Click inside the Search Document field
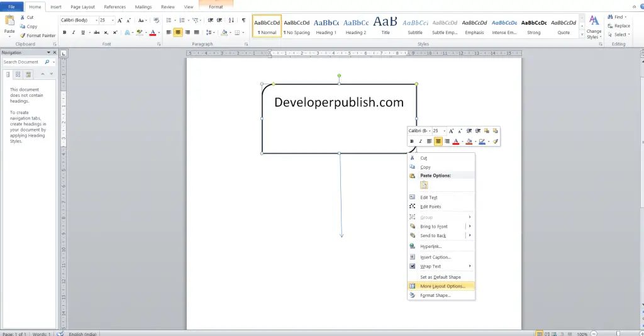The width and height of the screenshot is (644, 336). (x=23, y=62)
